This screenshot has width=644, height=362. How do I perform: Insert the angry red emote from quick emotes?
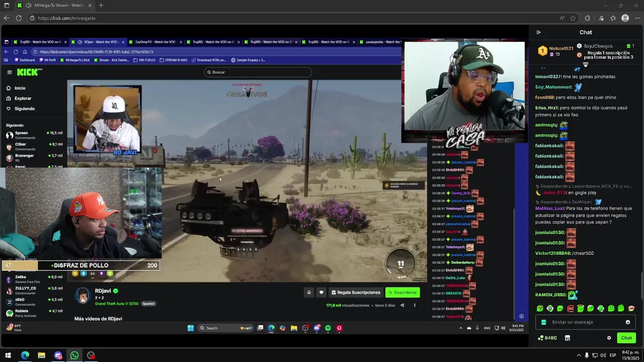[x=571, y=308]
